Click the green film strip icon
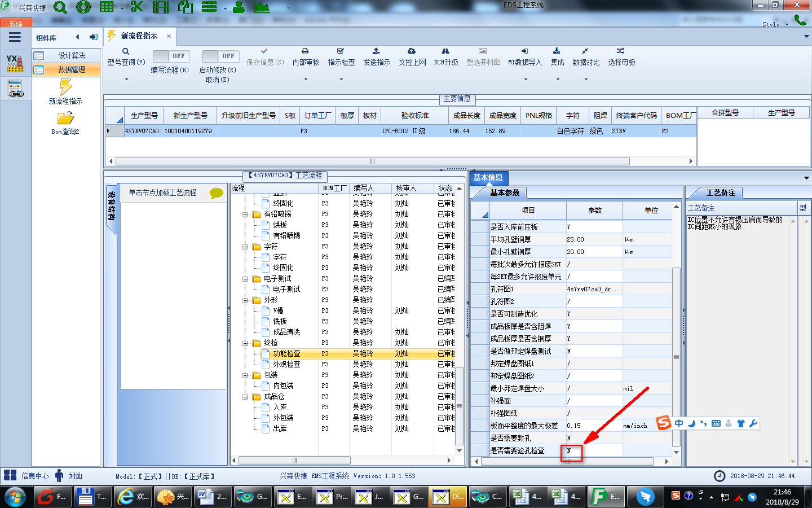 (161, 7)
